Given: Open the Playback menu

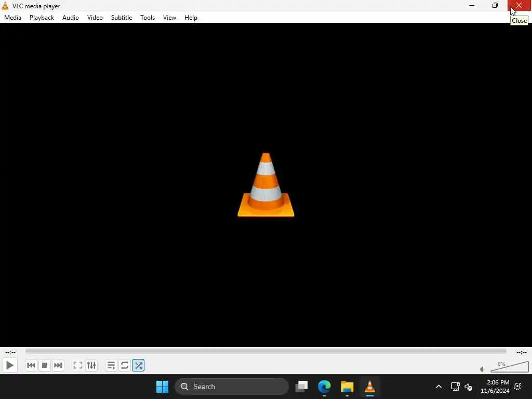Looking at the screenshot, I should [x=42, y=18].
